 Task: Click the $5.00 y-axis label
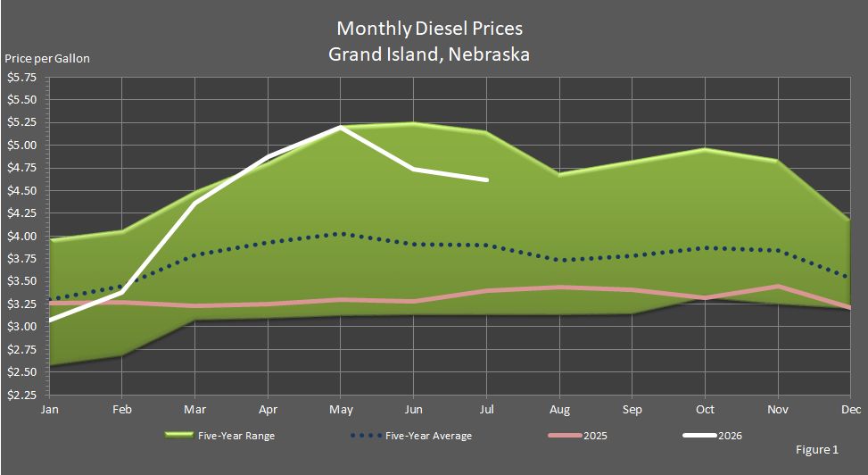[21, 146]
